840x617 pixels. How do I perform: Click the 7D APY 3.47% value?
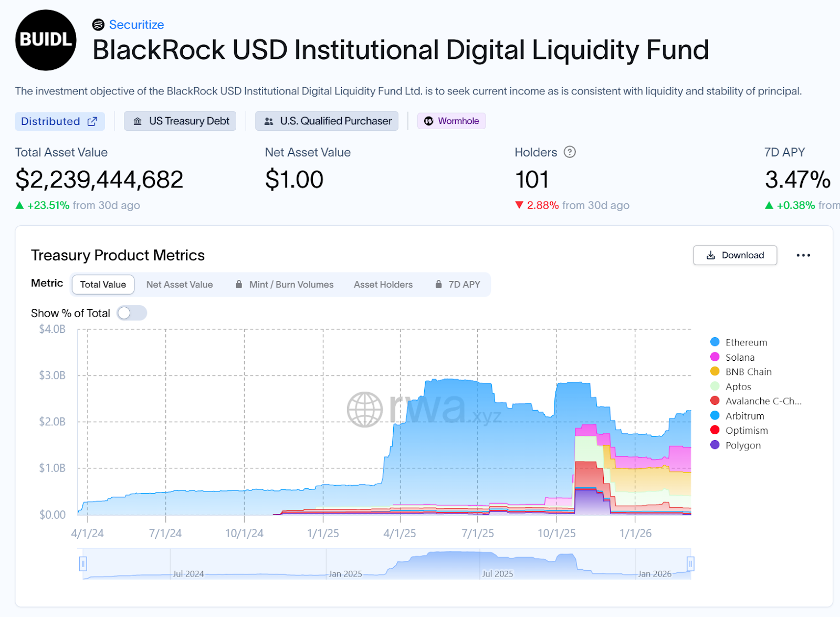[x=797, y=180]
